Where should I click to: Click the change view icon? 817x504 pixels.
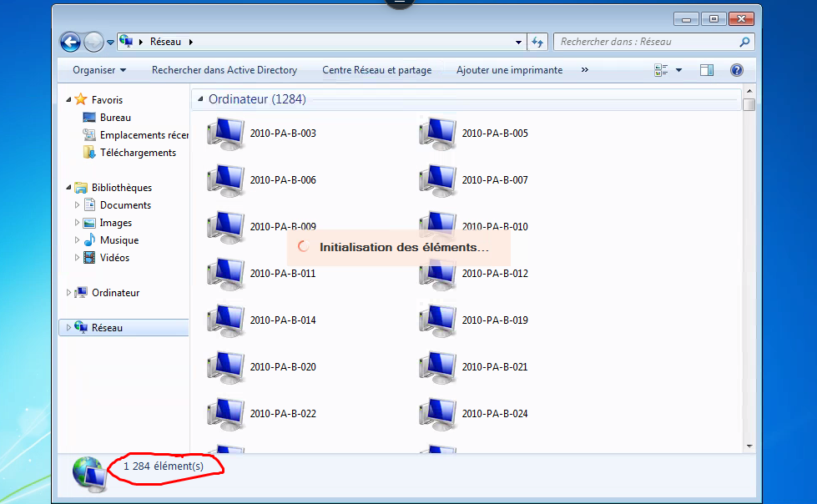(x=662, y=71)
